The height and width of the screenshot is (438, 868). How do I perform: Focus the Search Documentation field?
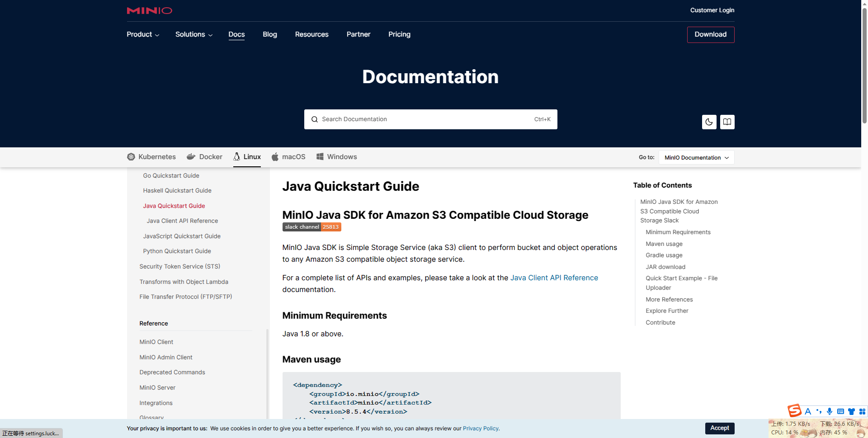[430, 119]
